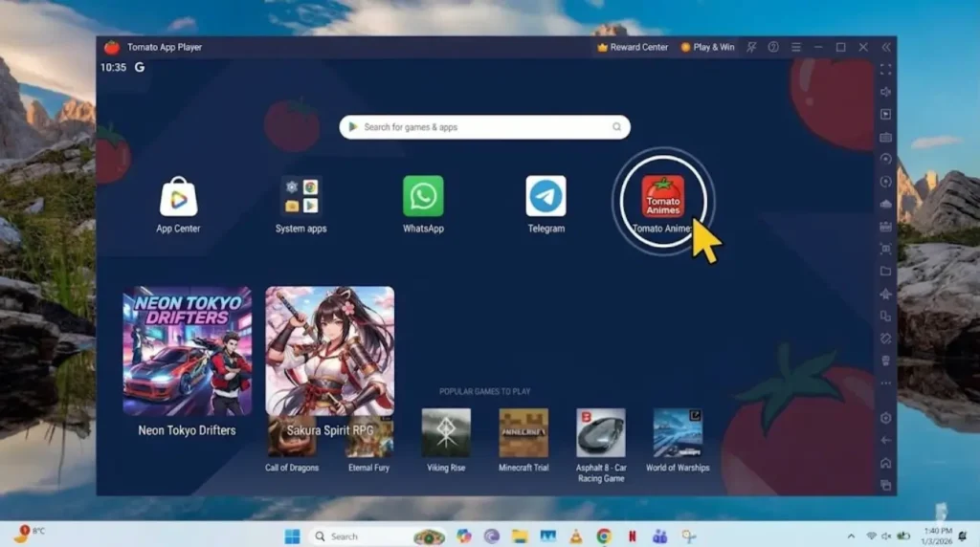Click the search field for games & apps
Viewport: 980px width, 547px height.
click(484, 127)
